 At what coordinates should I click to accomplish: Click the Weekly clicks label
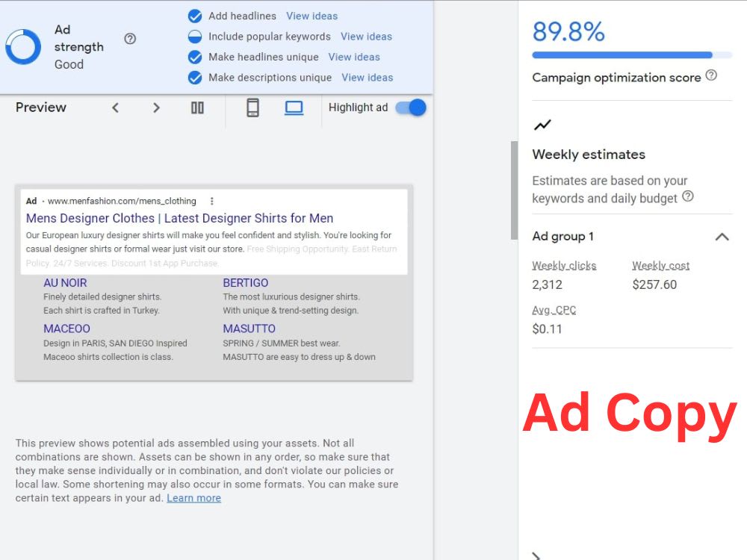pyautogui.click(x=564, y=266)
